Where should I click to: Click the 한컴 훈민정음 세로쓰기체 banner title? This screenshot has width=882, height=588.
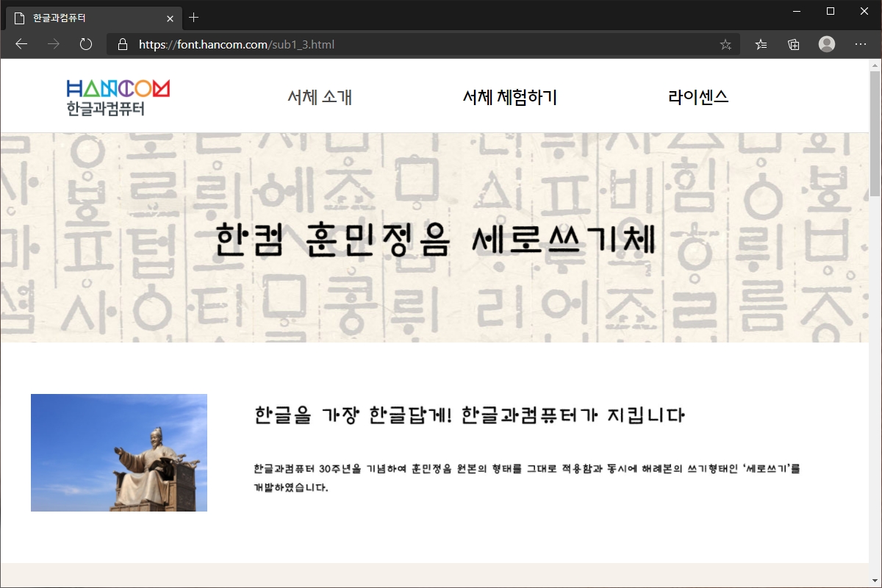coord(436,240)
